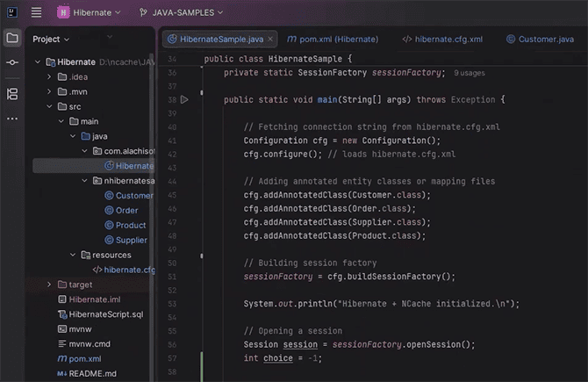The width and height of the screenshot is (588, 382).
Task: Collapse the src folder
Action: (49, 106)
